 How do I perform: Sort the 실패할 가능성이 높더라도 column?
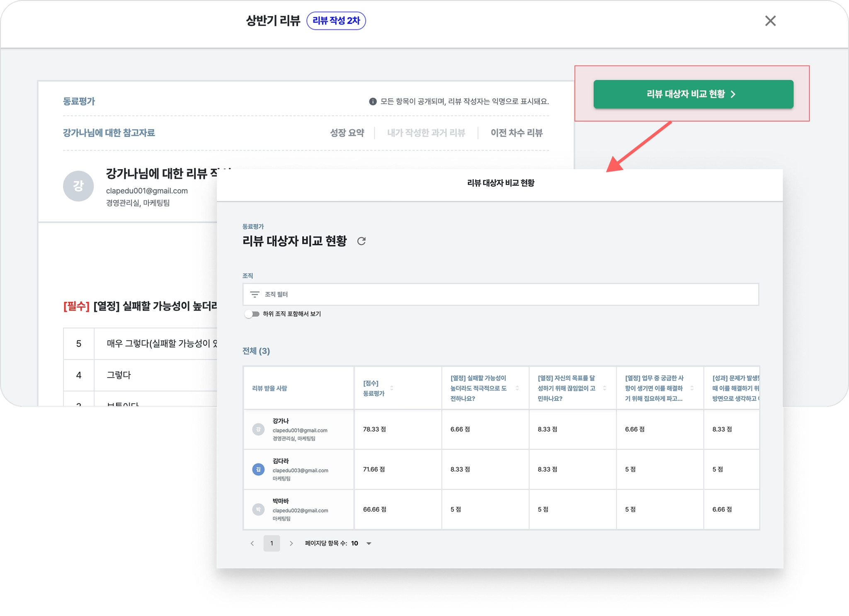(517, 388)
